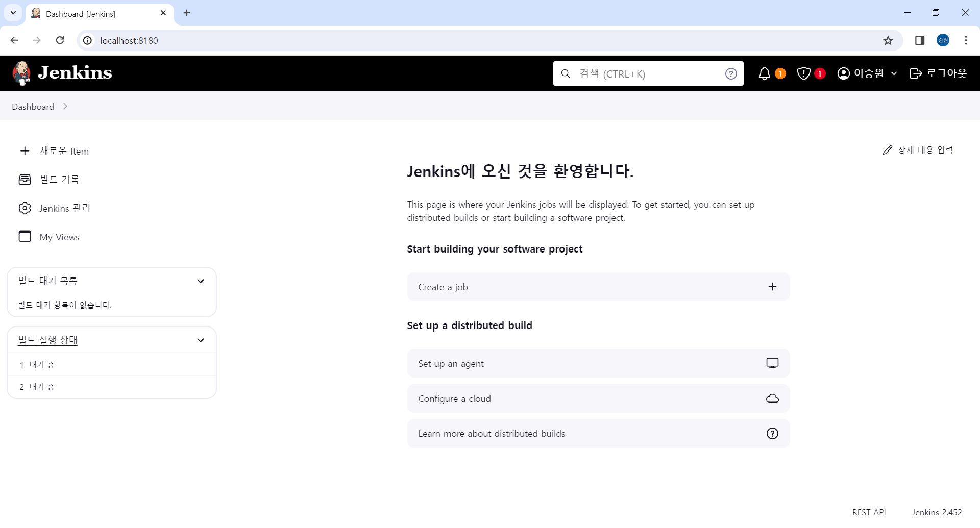980x528 pixels.
Task: Click the Jenkins title text in header
Action: coord(75,73)
